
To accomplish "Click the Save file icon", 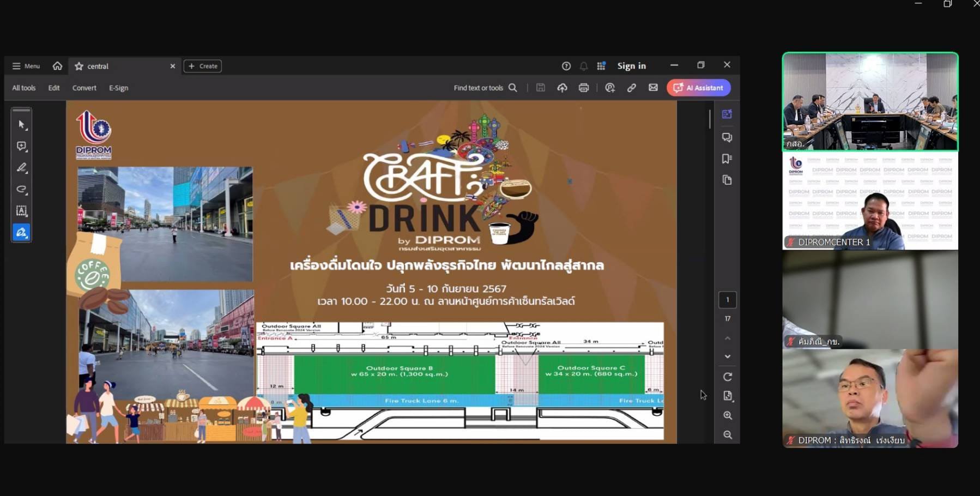I will (x=541, y=88).
